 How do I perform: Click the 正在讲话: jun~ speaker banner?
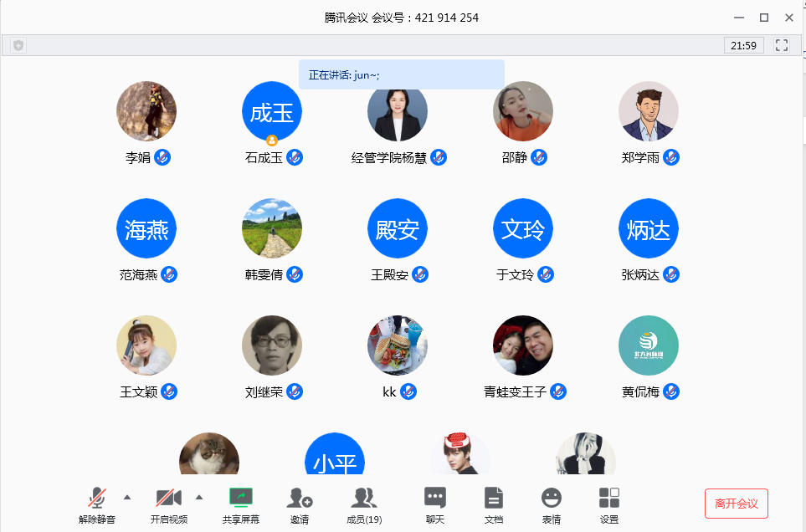click(x=402, y=74)
